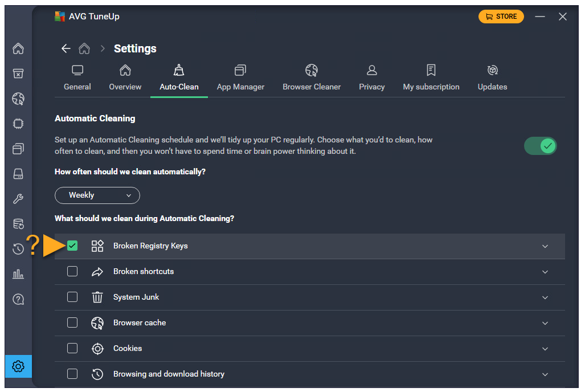Click the home icon in the breadcrumb
585x392 pixels.
(x=84, y=48)
